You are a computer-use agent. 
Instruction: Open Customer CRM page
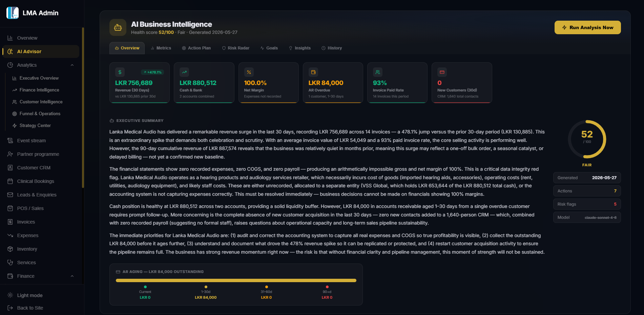coord(34,168)
